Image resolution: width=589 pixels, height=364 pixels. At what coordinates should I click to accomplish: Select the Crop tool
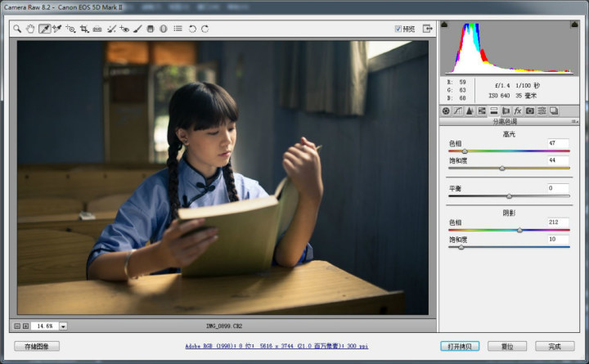(84, 29)
